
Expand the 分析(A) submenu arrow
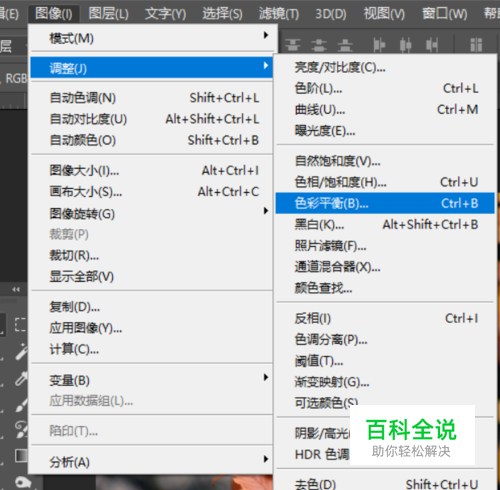[266, 459]
